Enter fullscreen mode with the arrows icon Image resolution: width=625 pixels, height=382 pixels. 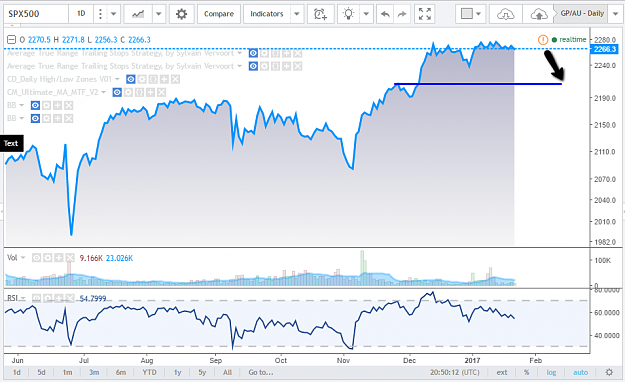(425, 14)
